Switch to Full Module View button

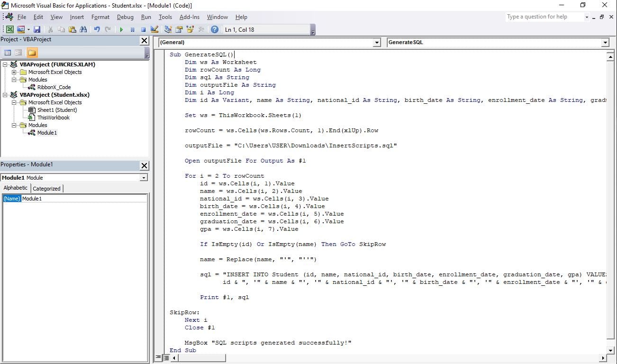point(167,358)
